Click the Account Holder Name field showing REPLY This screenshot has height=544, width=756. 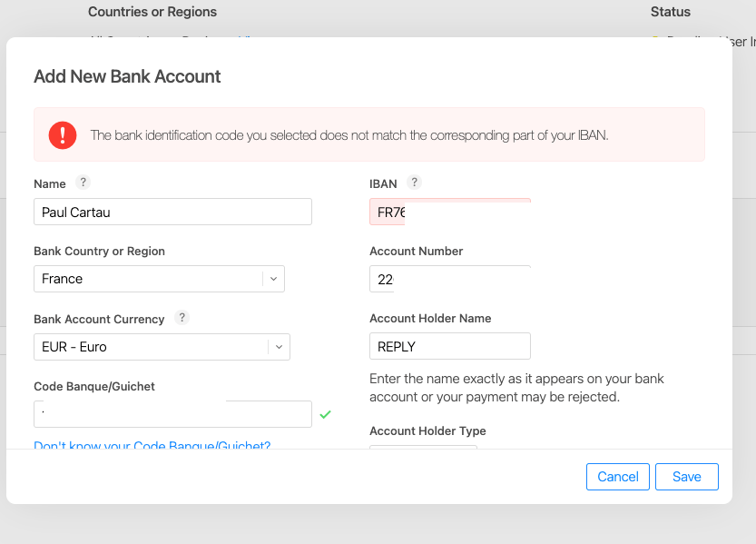click(x=449, y=345)
